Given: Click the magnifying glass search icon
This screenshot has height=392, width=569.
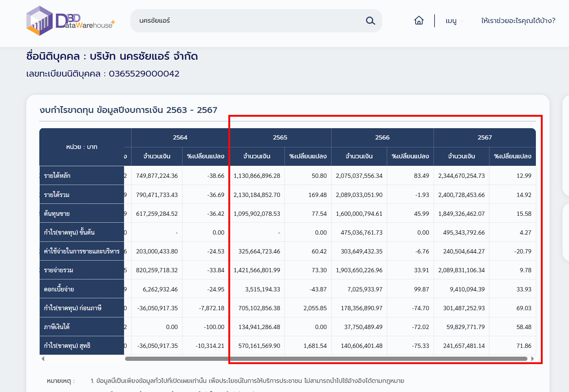Looking at the screenshot, I should 370,21.
